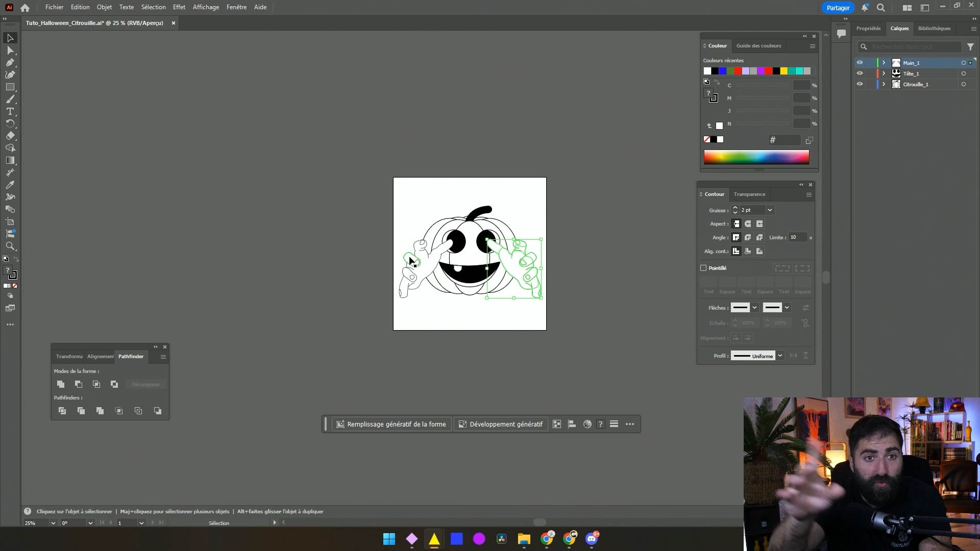Open the Effet menu

[x=179, y=7]
